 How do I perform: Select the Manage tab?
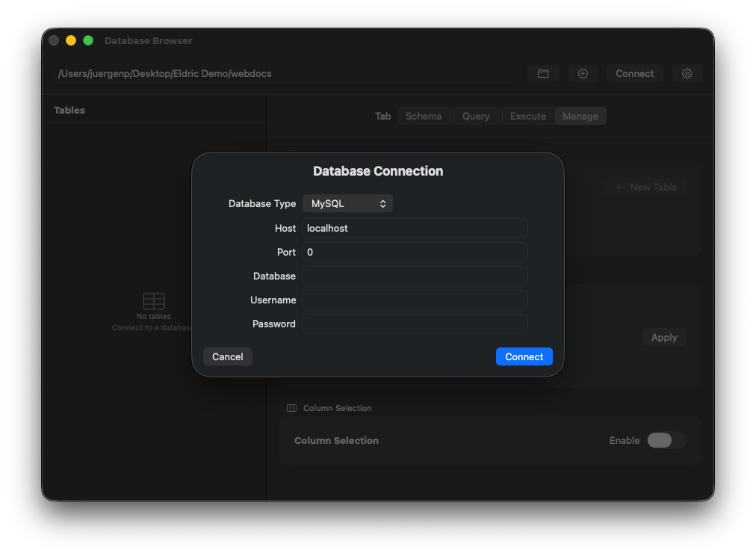[x=580, y=116]
